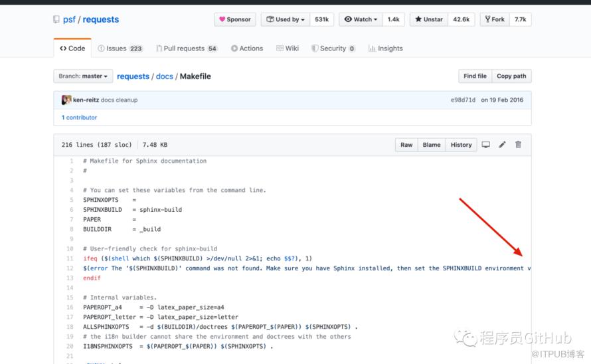Click the Unstar button
Screen dimensions: 591x364
(429, 19)
